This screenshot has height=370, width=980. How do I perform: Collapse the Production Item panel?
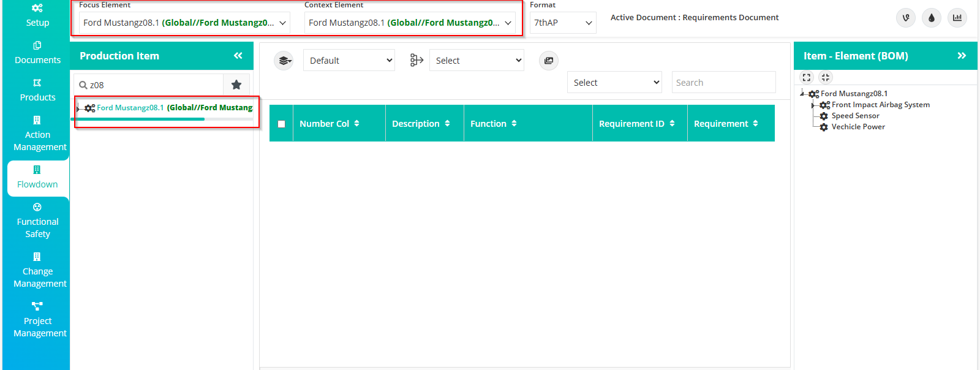[x=238, y=56]
